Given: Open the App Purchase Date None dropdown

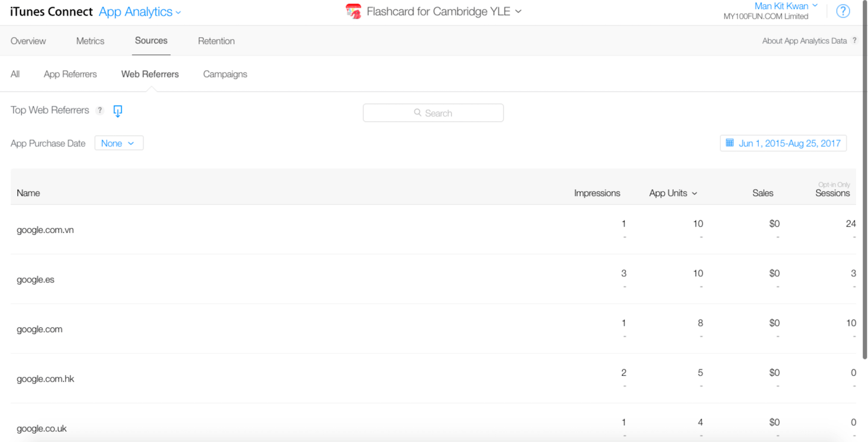Looking at the screenshot, I should (x=119, y=143).
